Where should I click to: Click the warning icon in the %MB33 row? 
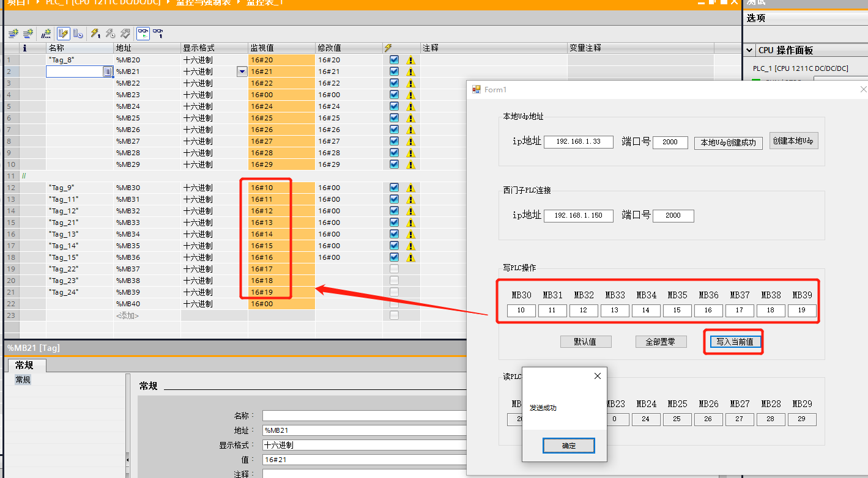tap(410, 222)
